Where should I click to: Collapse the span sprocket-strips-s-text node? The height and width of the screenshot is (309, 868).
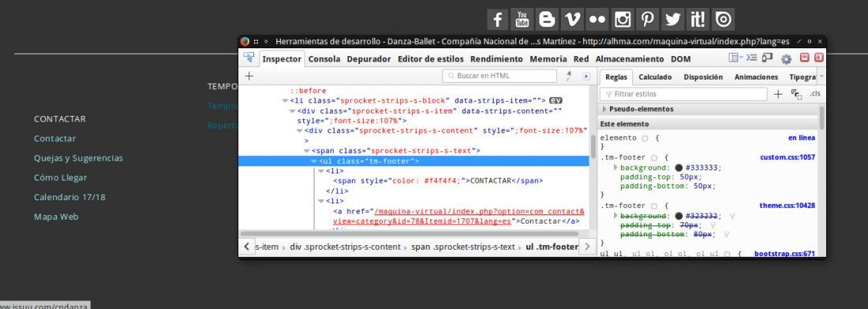[307, 151]
